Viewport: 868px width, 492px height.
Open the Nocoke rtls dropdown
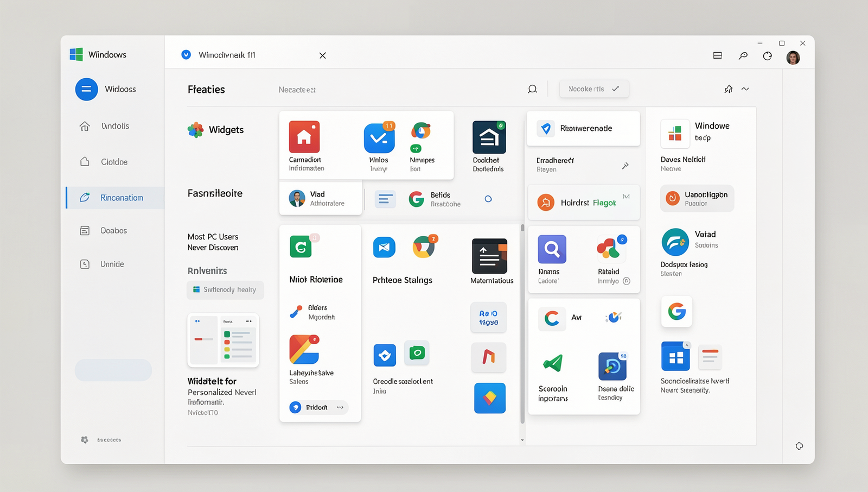click(594, 89)
